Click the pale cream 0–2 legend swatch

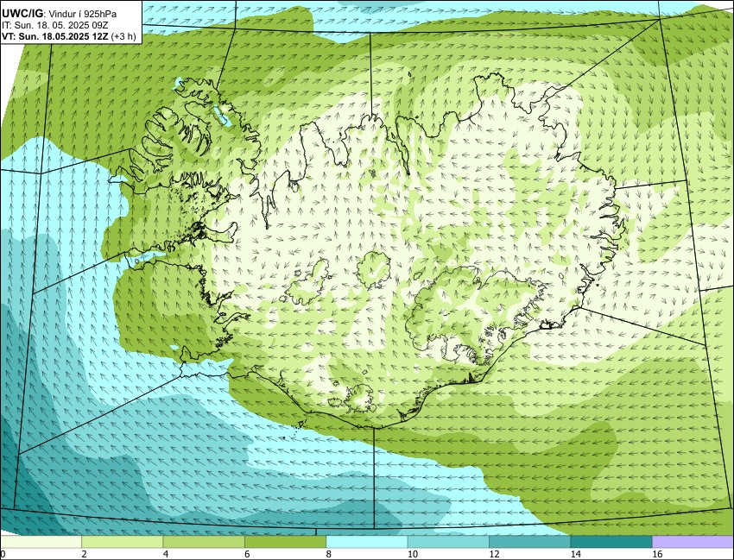pos(41,542)
